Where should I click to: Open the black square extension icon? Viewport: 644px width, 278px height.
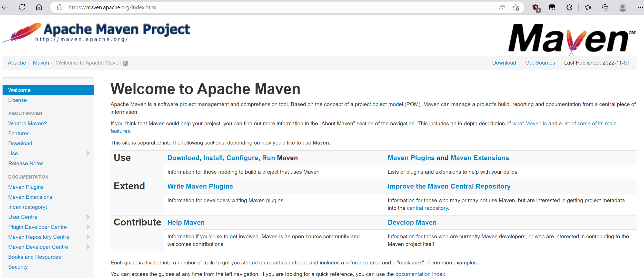(552, 7)
